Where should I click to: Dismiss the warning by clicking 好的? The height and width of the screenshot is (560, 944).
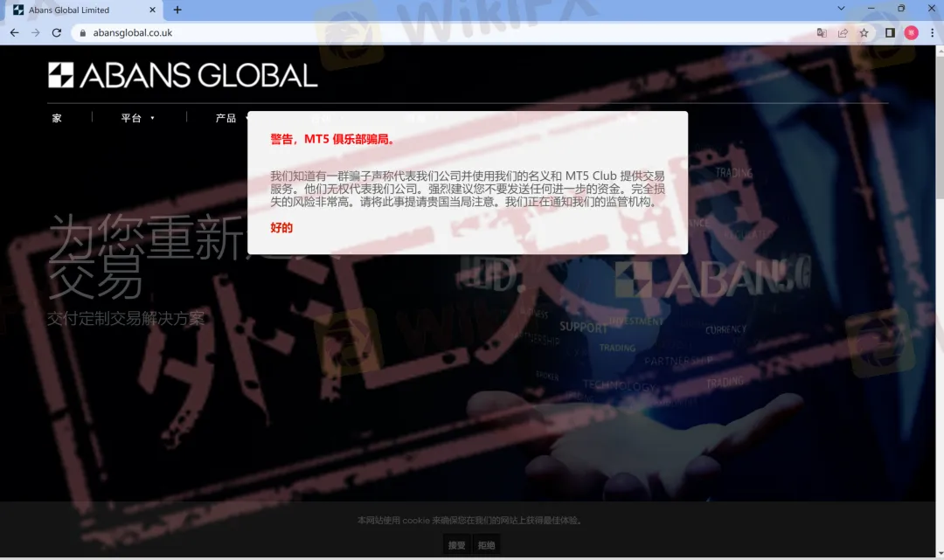[281, 228]
